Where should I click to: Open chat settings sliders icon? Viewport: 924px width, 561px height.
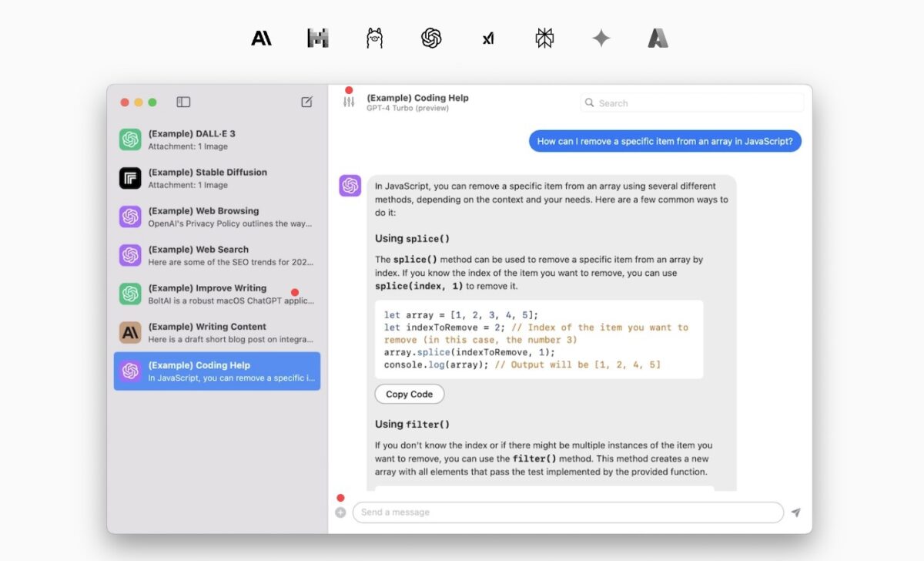(349, 102)
